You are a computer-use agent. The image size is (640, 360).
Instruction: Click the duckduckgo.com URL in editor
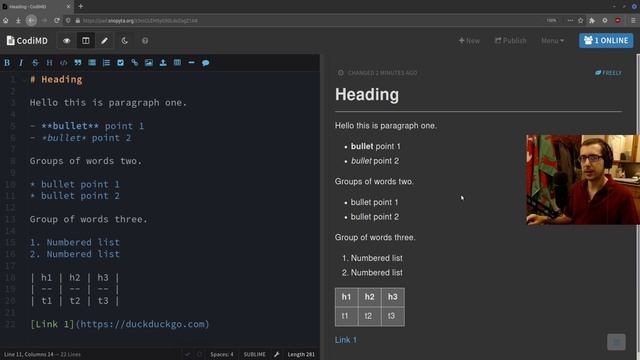[142, 324]
